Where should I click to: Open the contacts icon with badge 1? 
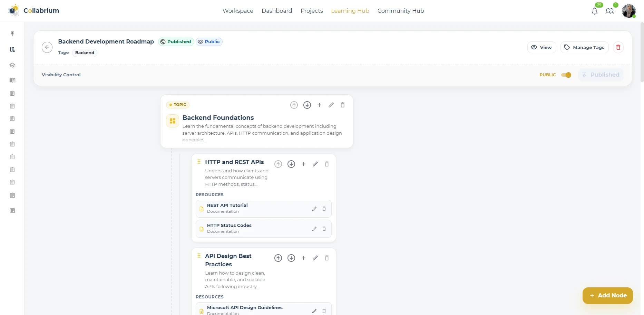pyautogui.click(x=610, y=11)
